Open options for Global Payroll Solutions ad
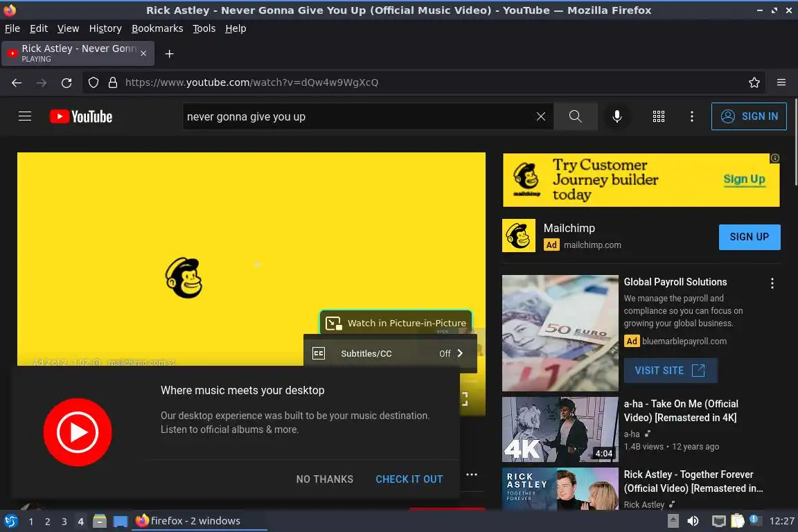 tap(772, 283)
